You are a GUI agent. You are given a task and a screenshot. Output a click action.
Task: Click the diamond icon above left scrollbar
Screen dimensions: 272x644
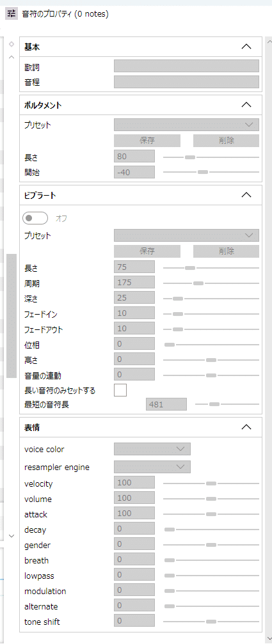click(12, 44)
